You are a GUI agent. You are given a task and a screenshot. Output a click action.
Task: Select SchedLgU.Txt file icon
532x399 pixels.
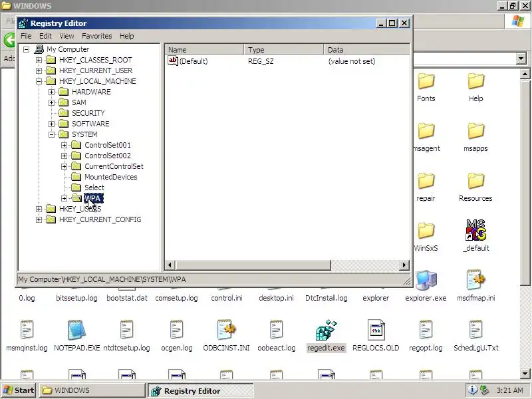click(x=475, y=330)
